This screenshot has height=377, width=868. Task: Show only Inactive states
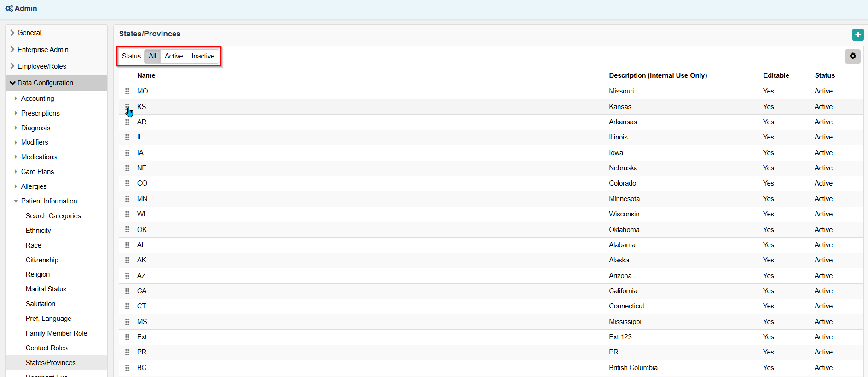tap(203, 56)
